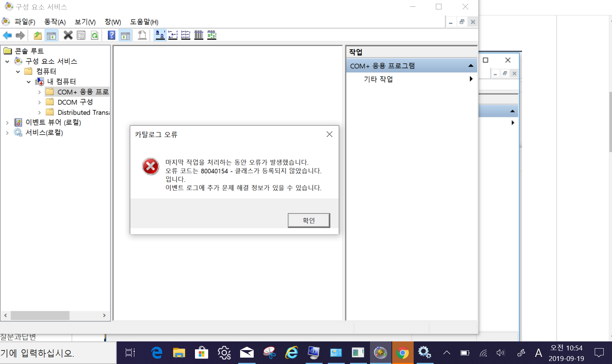Expand DCOM 구성 tree node
The image size is (612, 364).
pos(40,102)
